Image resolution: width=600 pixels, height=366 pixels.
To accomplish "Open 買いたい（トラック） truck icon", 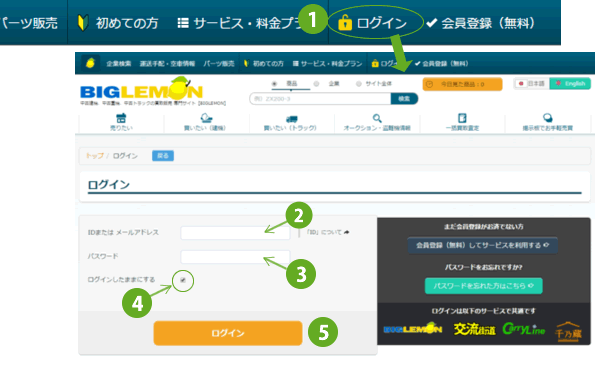I will (x=291, y=119).
